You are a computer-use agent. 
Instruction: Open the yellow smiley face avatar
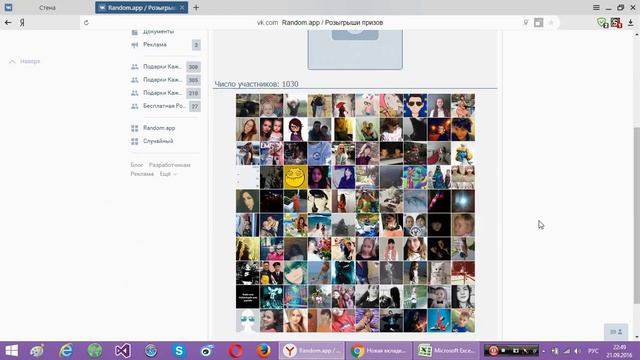pos(295,177)
